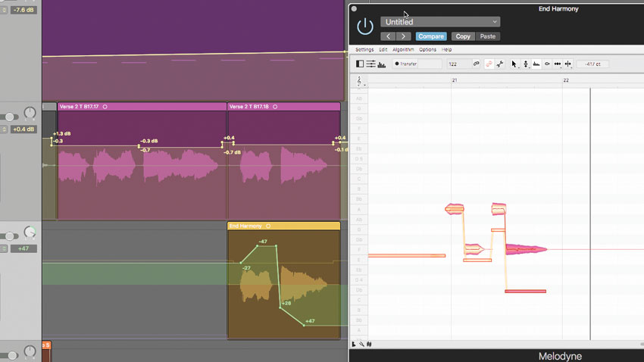
Task: Select the long pink F note blob
Action: click(x=526, y=248)
